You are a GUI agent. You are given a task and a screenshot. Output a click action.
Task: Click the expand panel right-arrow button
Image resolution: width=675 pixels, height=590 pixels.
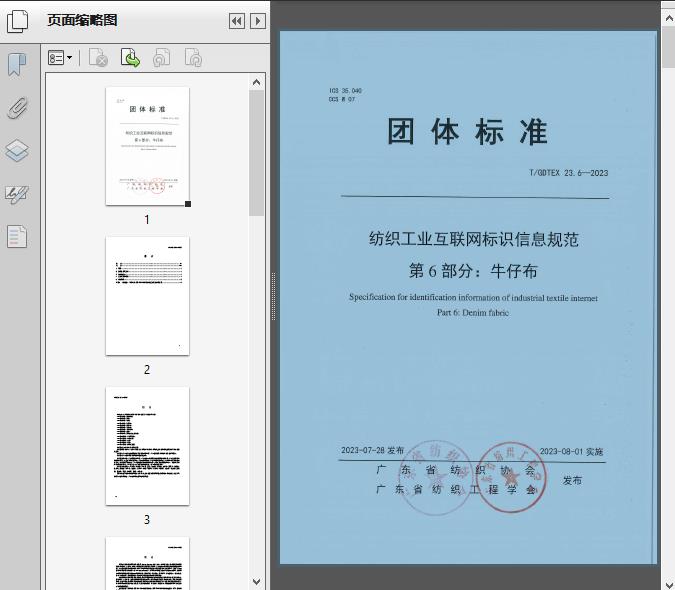coord(257,21)
